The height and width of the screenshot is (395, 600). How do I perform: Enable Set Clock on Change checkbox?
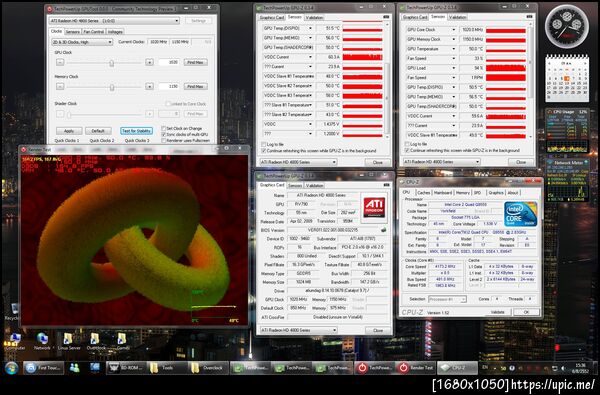pyautogui.click(x=164, y=129)
